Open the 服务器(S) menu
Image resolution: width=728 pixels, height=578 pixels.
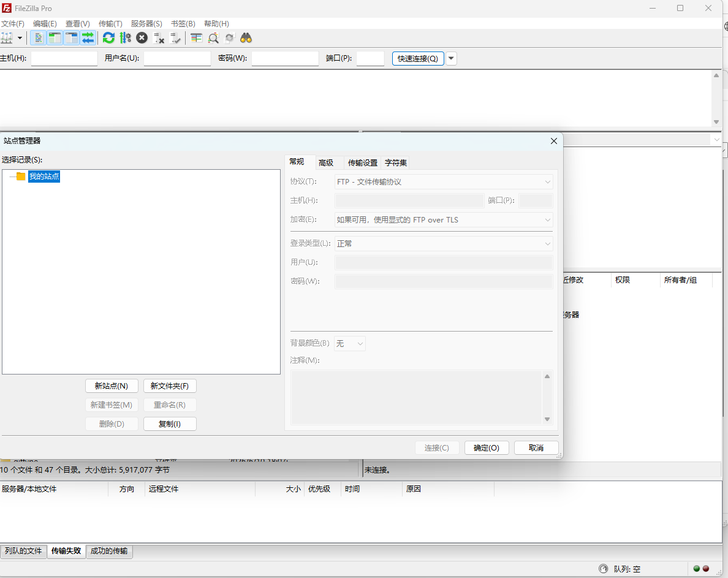click(146, 24)
